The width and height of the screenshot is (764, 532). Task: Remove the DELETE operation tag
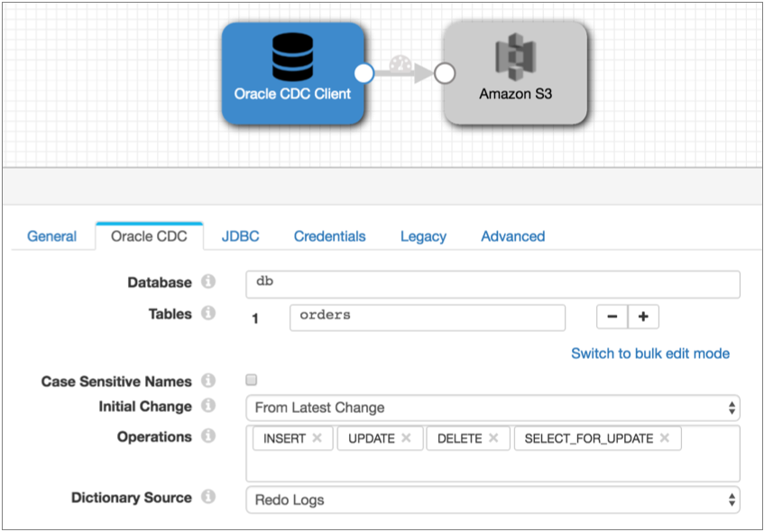coord(493,438)
